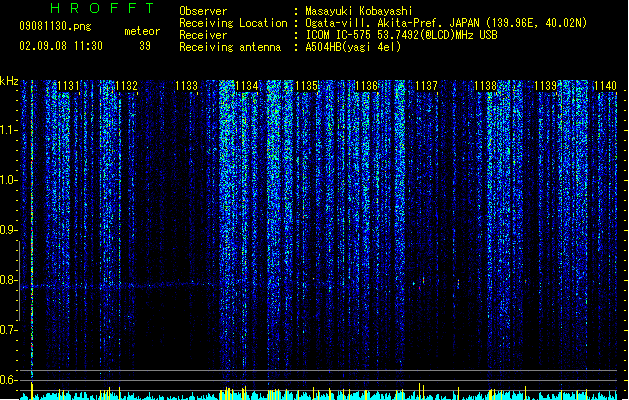Viewport: 629px width, 400px height.
Task: Click the Receiver value ICOM IC-575
Action: coord(339,35)
